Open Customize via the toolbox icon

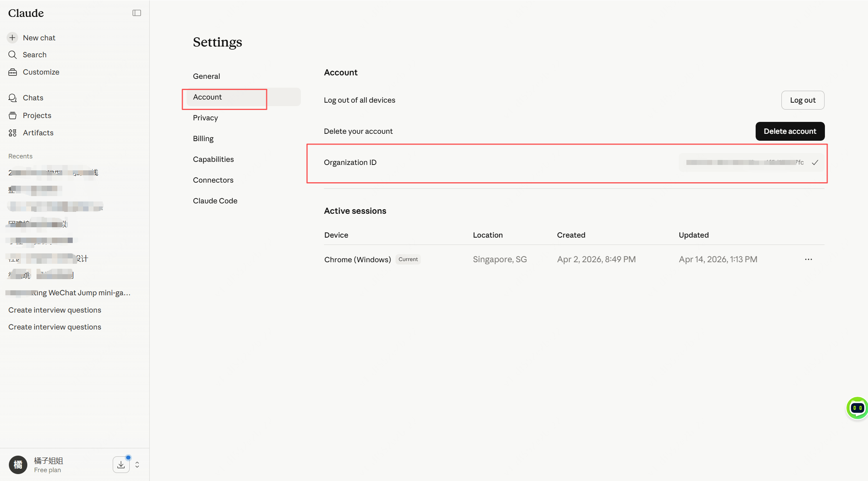click(12, 72)
